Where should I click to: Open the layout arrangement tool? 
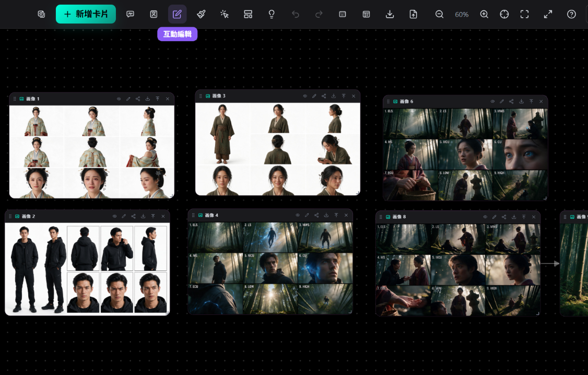pos(248,14)
